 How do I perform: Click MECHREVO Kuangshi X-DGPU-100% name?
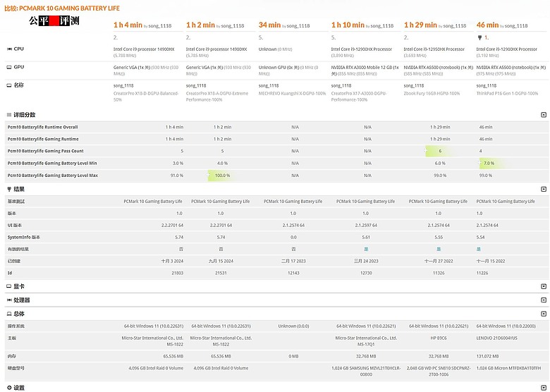coord(292,94)
